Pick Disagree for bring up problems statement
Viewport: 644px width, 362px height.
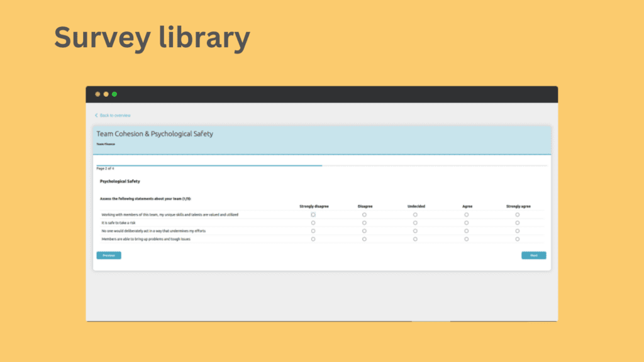(x=364, y=239)
